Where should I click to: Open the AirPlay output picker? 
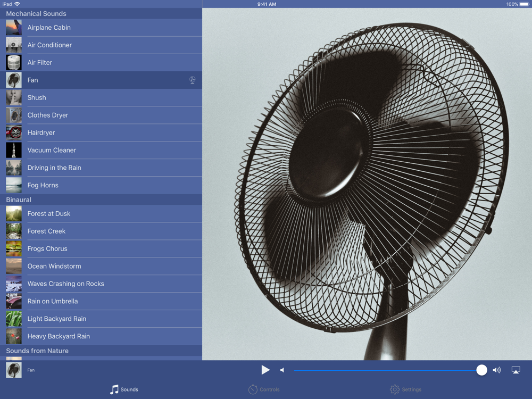click(516, 370)
